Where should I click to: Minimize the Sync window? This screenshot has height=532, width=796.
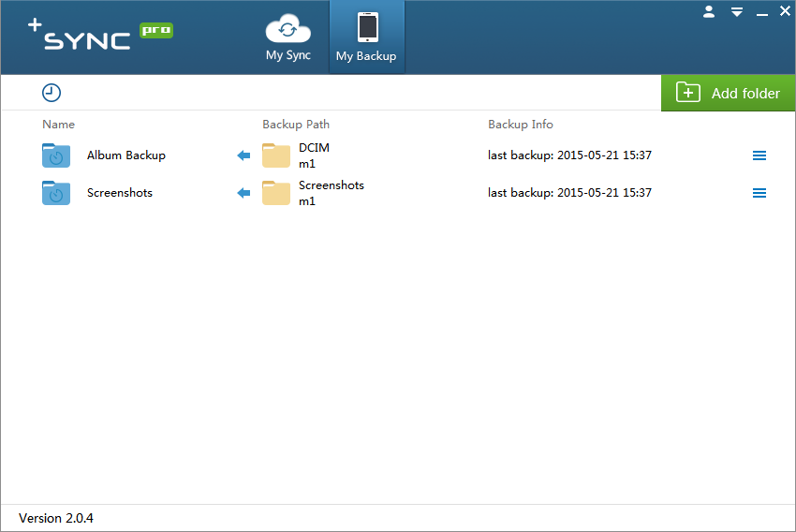[762, 13]
